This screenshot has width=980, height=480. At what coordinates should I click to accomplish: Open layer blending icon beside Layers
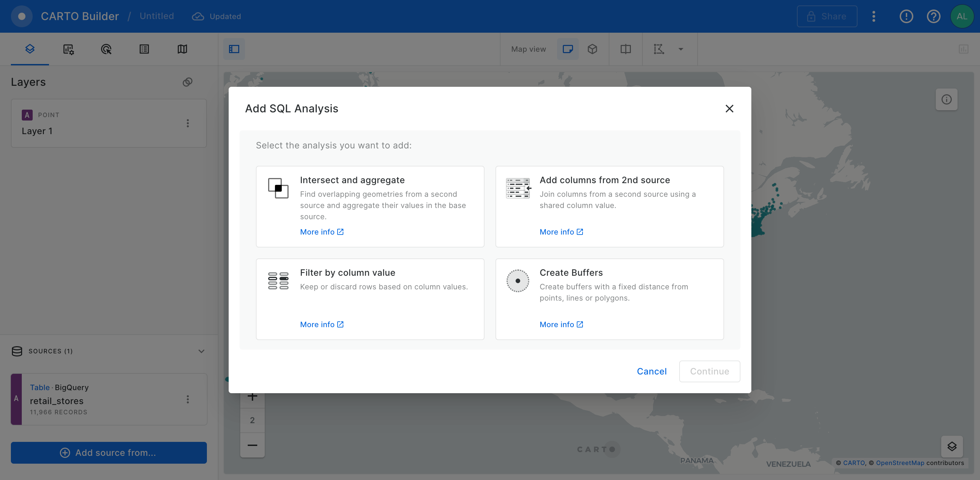point(187,82)
